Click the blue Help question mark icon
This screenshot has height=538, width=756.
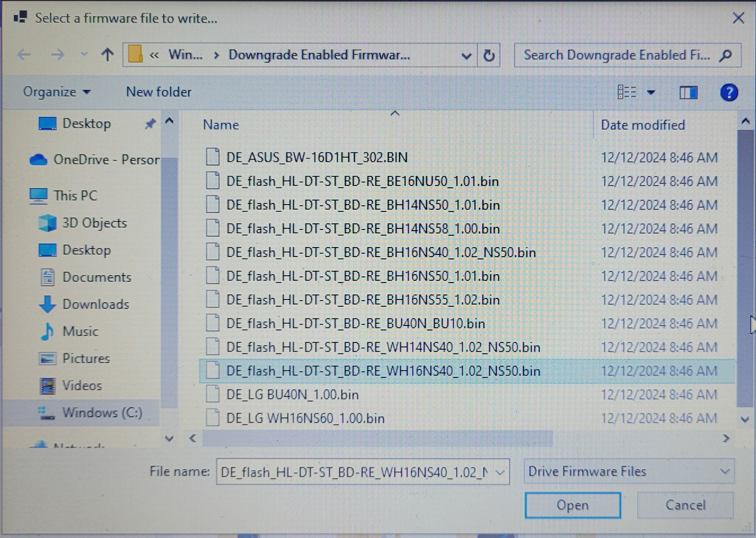[729, 93]
